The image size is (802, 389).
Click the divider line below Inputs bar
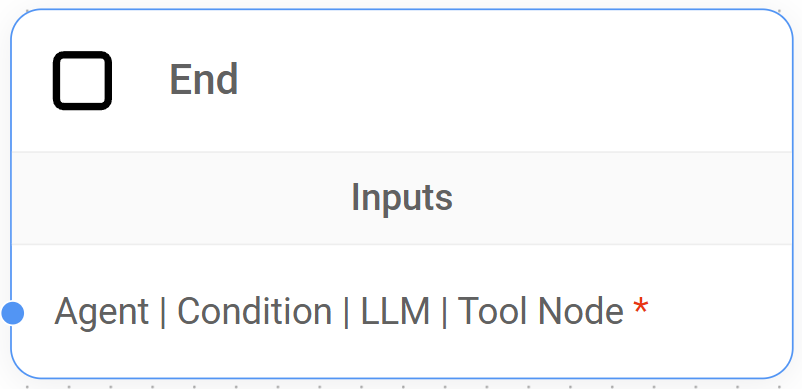click(x=402, y=244)
